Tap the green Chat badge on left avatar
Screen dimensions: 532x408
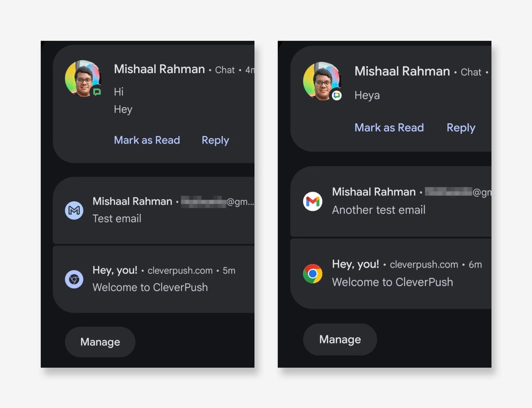tap(97, 92)
